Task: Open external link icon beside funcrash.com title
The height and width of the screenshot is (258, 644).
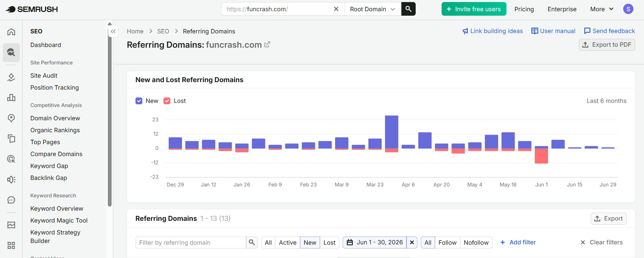Action: coord(267,44)
